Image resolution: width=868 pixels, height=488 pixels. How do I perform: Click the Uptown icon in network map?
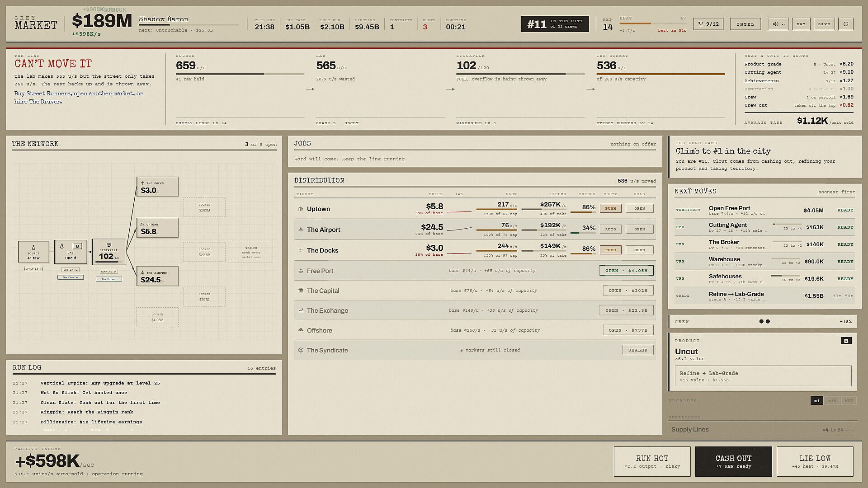pos(142,224)
